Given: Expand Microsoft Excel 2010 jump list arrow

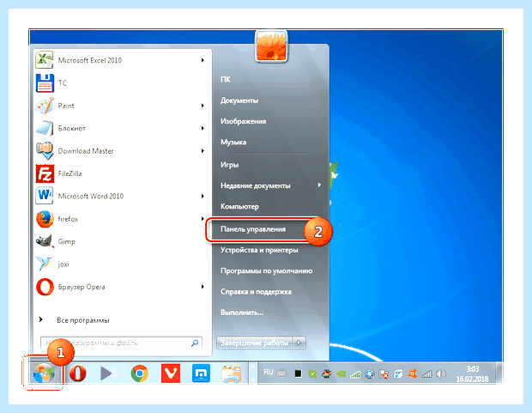Looking at the screenshot, I should pyautogui.click(x=203, y=60).
